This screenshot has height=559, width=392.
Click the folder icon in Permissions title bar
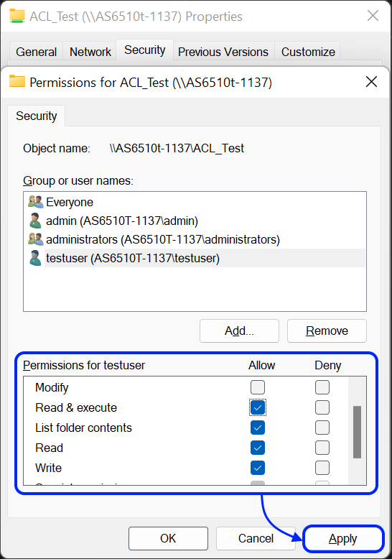click(17, 82)
